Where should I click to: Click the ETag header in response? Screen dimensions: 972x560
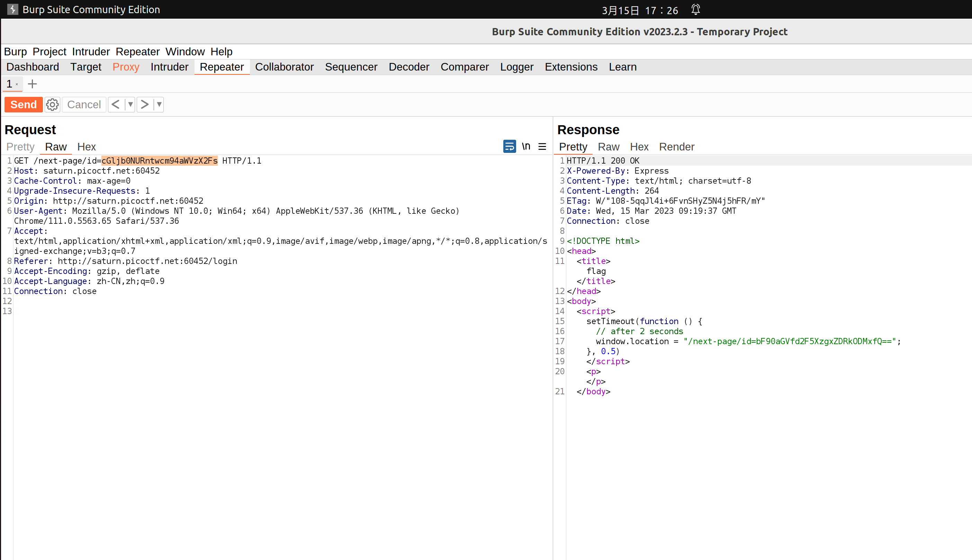666,201
